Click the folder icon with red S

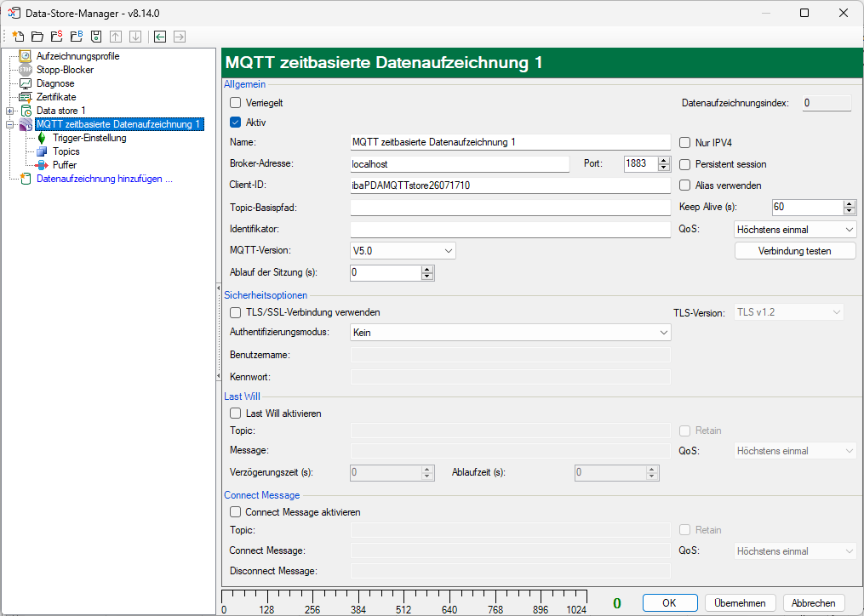(x=57, y=37)
